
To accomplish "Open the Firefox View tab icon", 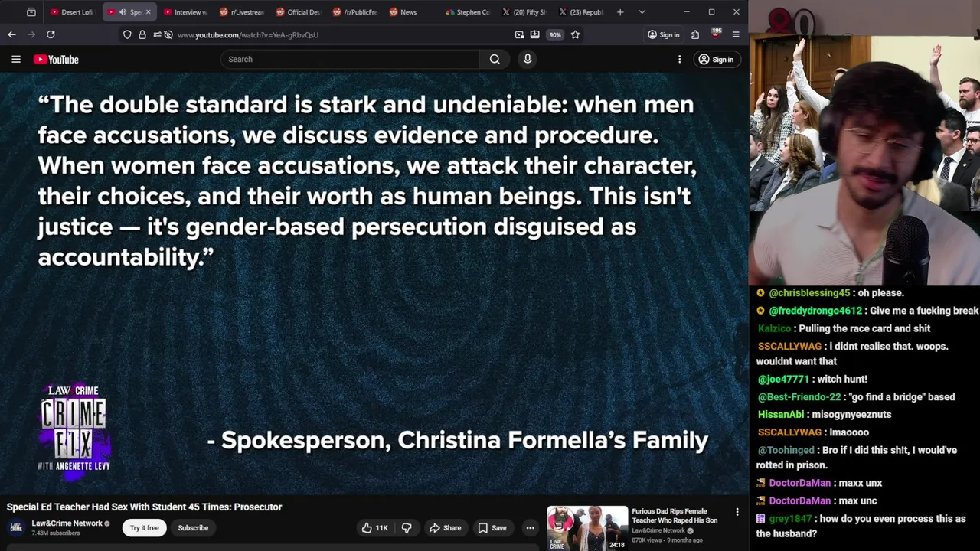I will 31,12.
